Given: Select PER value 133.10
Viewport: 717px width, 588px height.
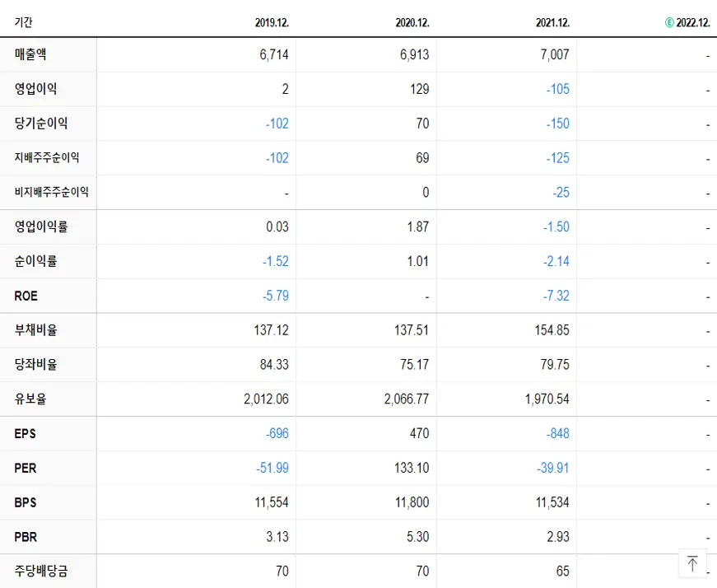Looking at the screenshot, I should [412, 468].
